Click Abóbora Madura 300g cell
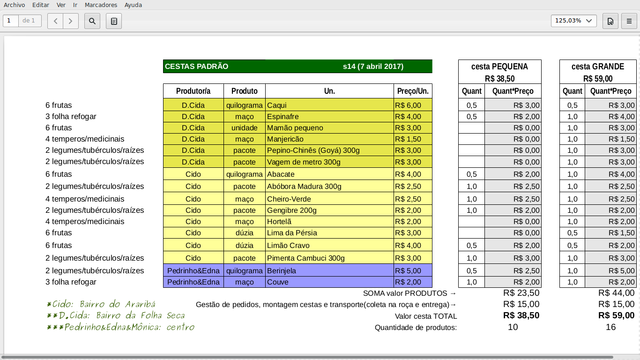 (x=329, y=187)
